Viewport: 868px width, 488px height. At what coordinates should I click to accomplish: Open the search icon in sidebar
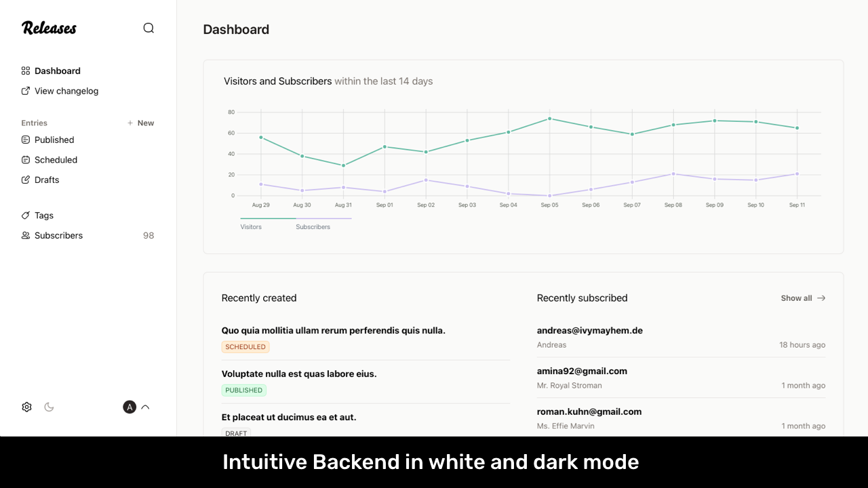[149, 28]
